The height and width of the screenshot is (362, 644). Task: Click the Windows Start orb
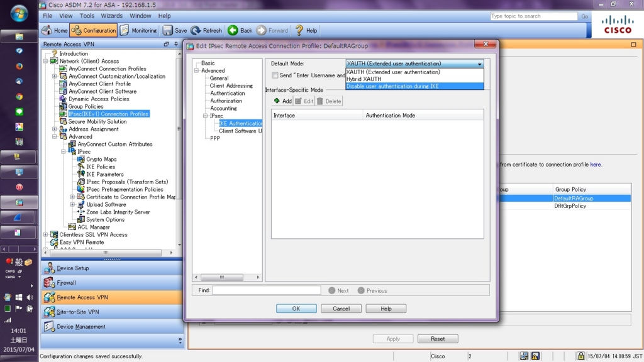point(19,14)
